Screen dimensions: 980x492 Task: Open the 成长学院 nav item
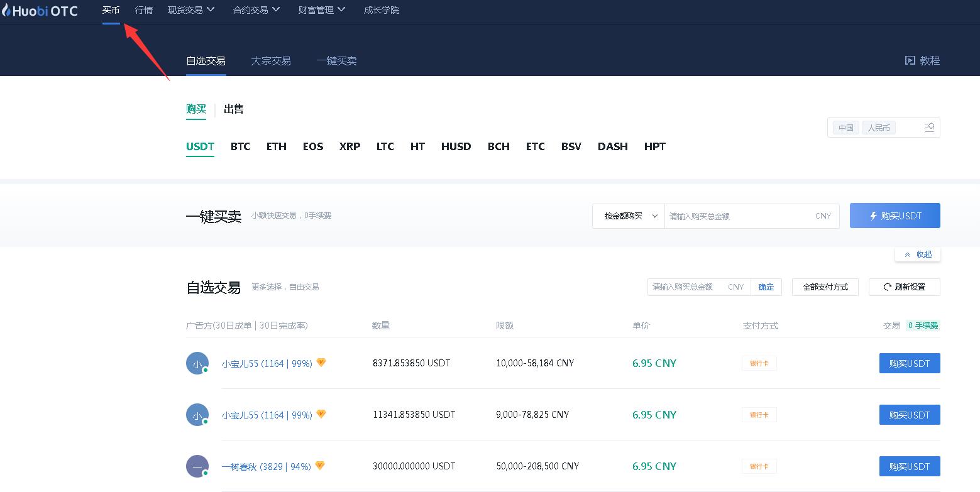pos(382,10)
